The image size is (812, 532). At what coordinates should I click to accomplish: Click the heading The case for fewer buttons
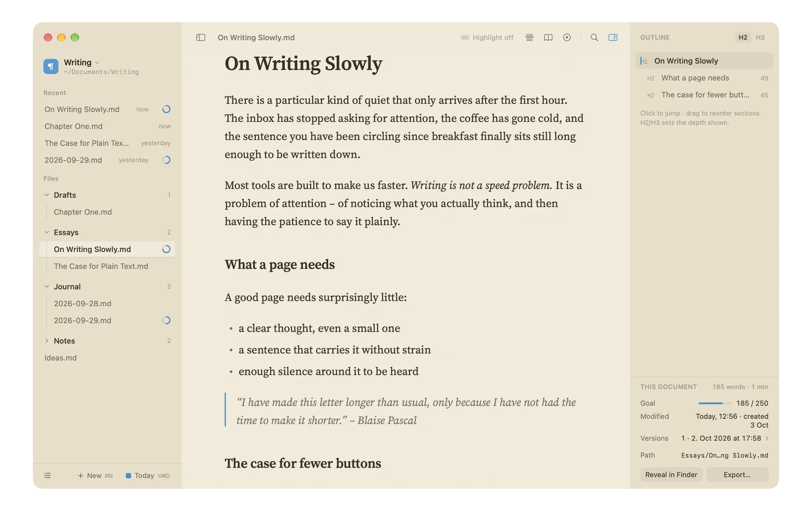(x=303, y=463)
